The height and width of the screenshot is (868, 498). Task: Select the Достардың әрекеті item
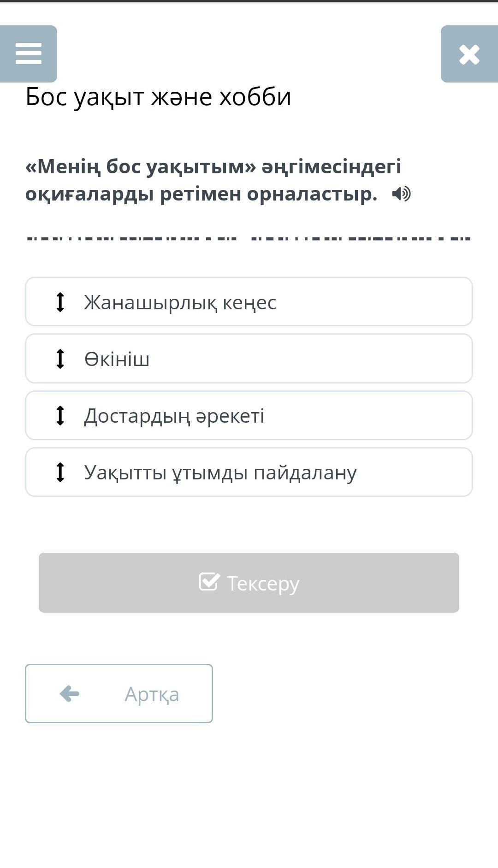[249, 415]
